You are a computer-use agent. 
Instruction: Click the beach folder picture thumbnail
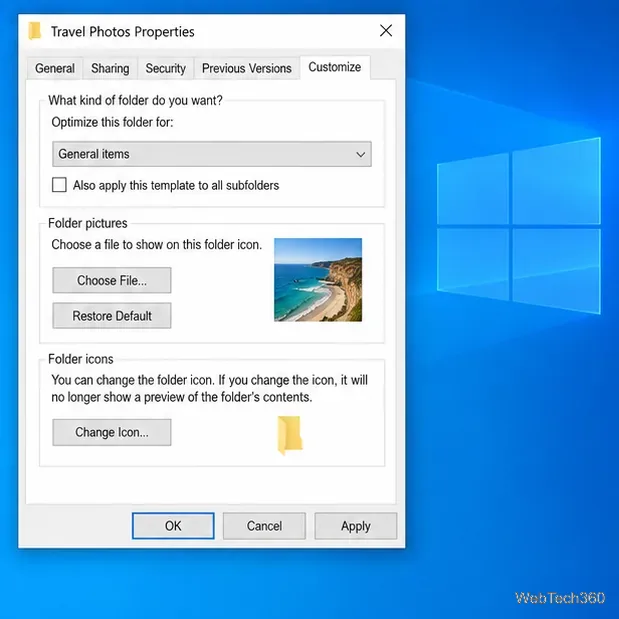(x=318, y=279)
